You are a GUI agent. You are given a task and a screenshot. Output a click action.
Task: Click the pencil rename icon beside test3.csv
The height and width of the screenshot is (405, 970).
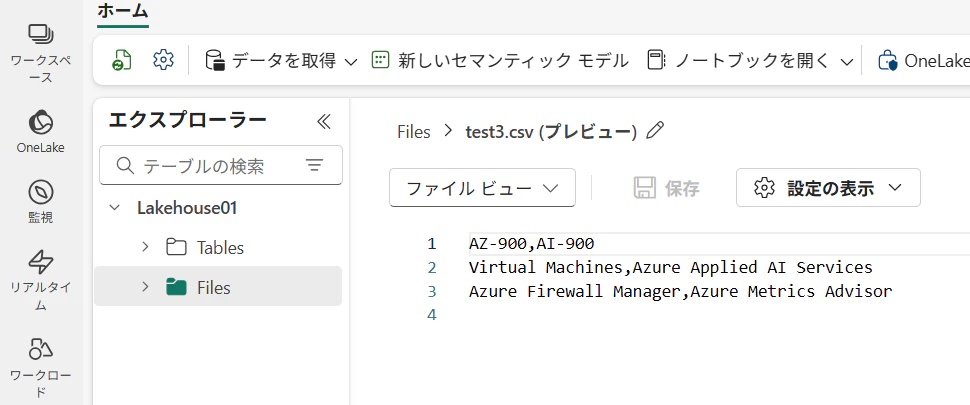pyautogui.click(x=655, y=131)
